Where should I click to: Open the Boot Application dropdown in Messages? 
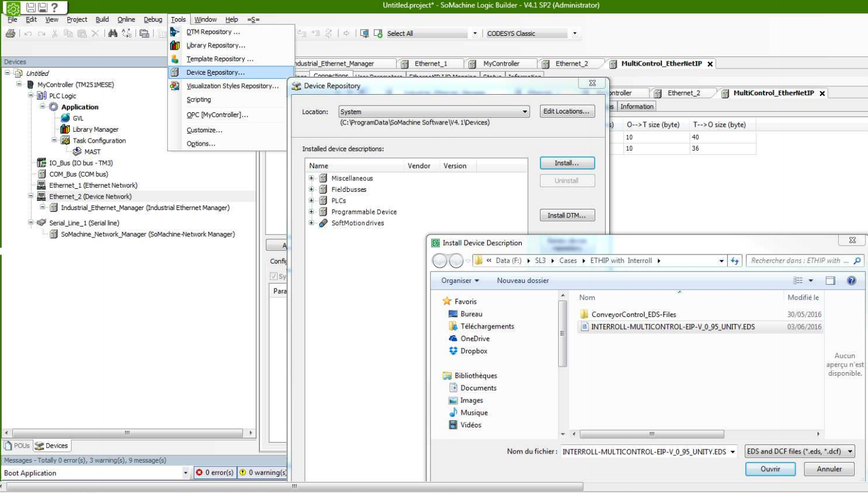[x=186, y=473]
